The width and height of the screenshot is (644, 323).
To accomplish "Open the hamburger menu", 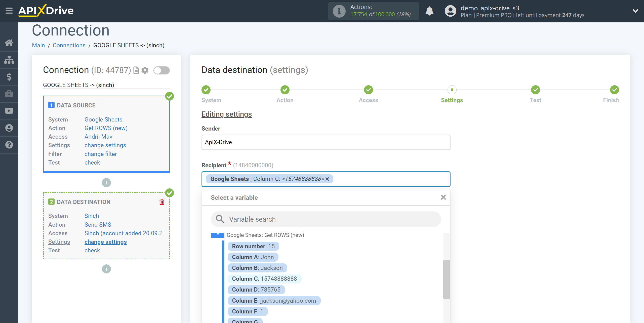I will tap(9, 11).
